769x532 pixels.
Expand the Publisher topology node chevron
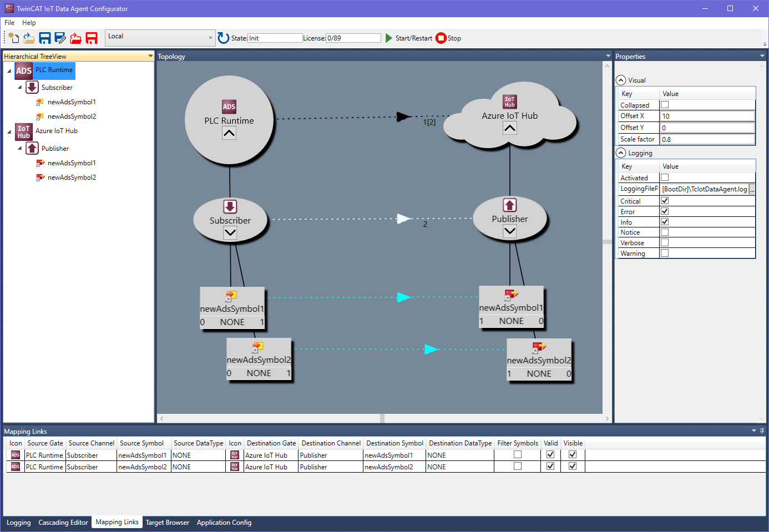click(x=510, y=232)
